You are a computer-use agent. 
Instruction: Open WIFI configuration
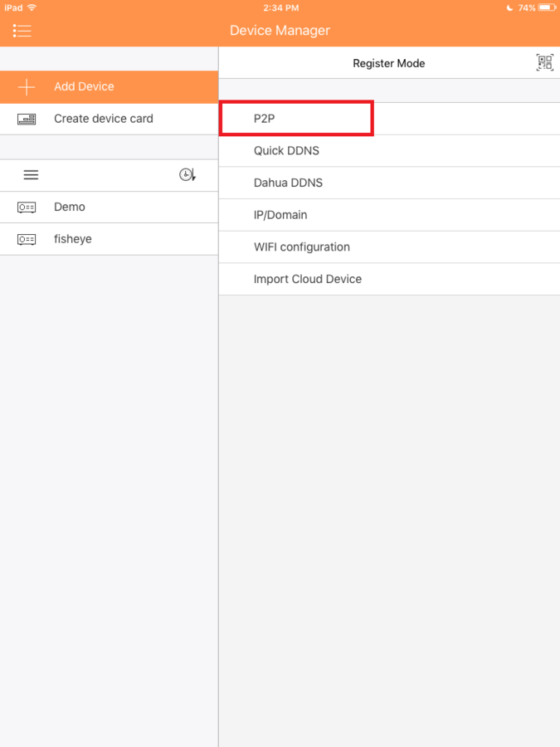point(302,247)
